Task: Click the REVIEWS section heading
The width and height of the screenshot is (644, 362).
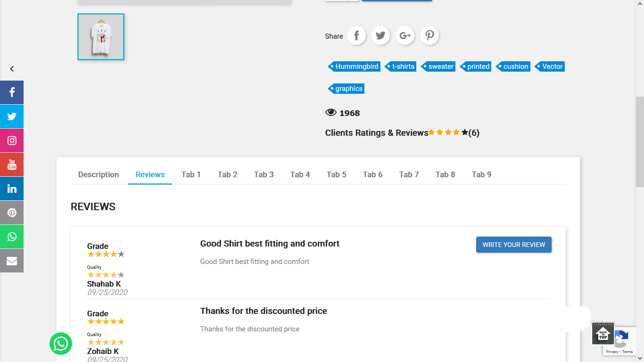Action: click(x=93, y=206)
